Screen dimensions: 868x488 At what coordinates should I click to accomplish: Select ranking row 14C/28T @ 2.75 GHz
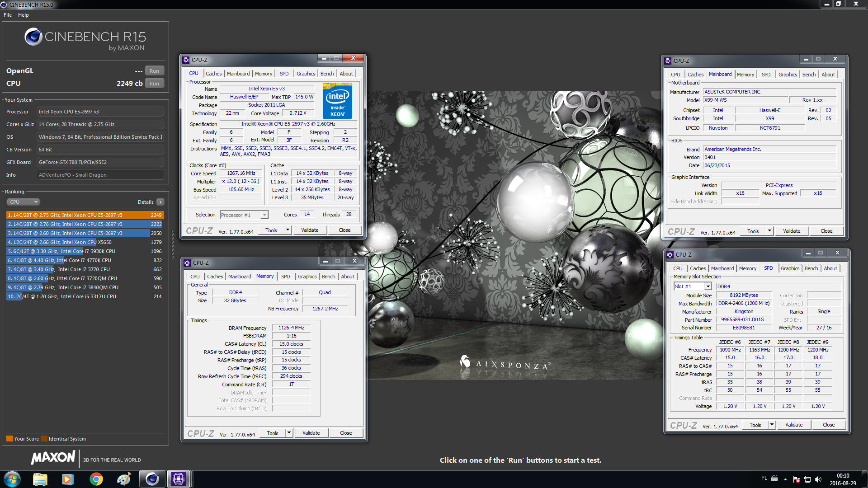click(x=85, y=215)
